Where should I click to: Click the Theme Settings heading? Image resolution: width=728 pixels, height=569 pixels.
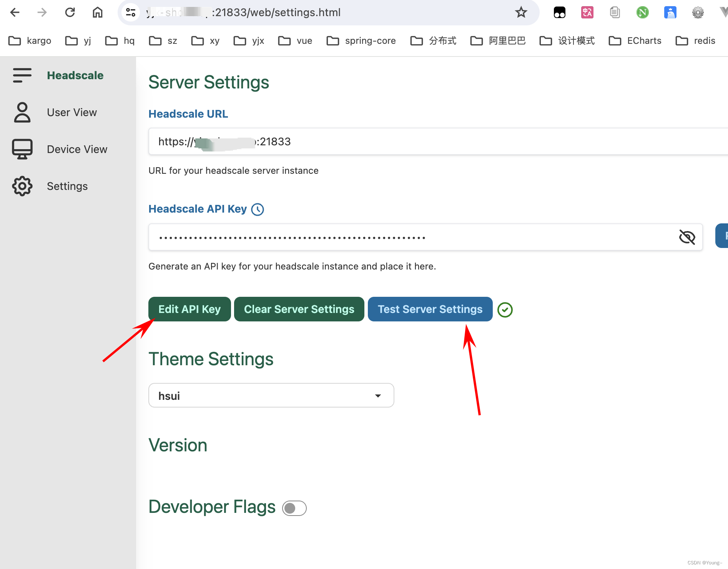pos(211,359)
